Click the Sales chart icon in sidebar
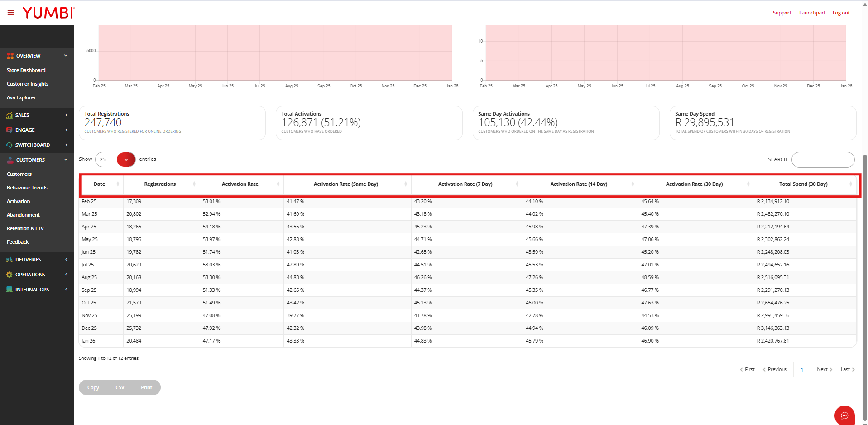The image size is (868, 425). coord(9,115)
